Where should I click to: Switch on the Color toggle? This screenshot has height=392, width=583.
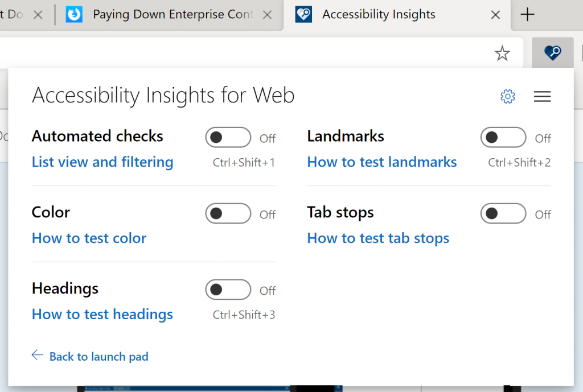[228, 213]
